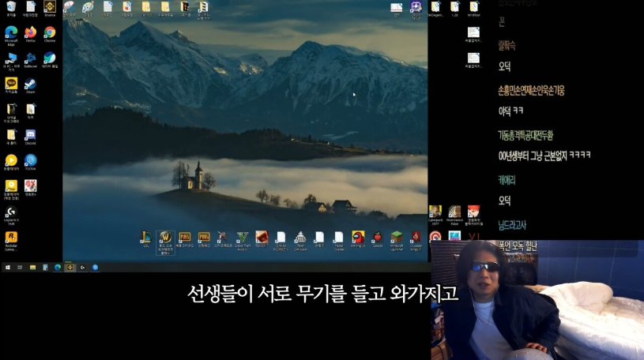Click the streamer webcam video thumbnail
This screenshot has height=360, width=644.
[537, 300]
